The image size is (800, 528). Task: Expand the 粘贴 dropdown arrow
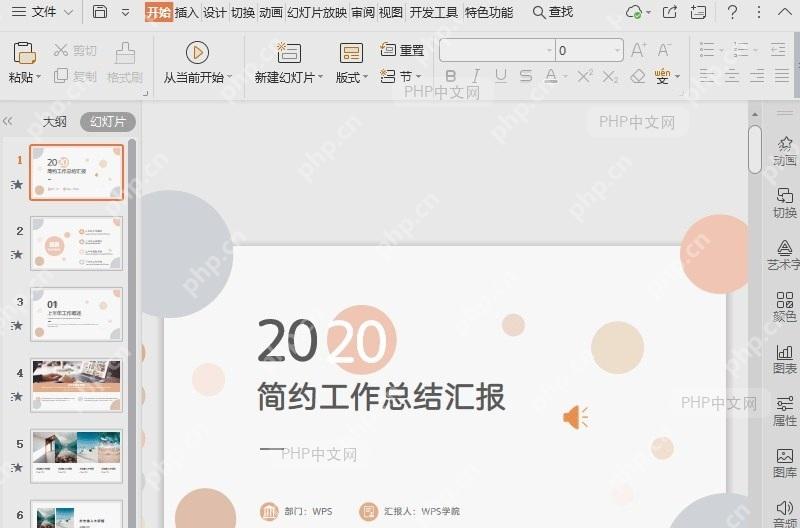38,77
